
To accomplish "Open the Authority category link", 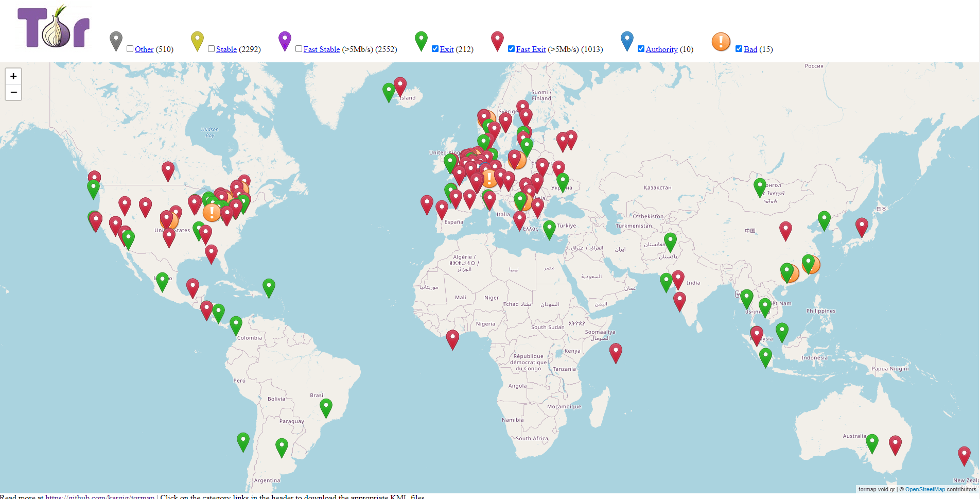I will click(x=661, y=49).
